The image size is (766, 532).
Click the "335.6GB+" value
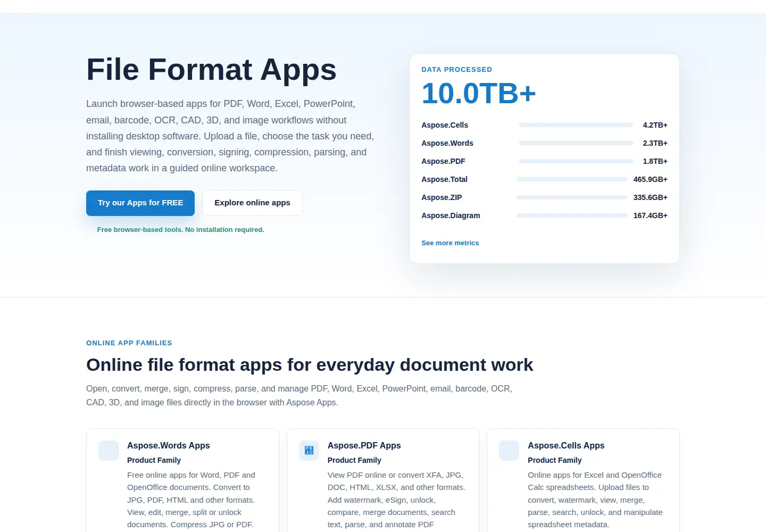[650, 198]
